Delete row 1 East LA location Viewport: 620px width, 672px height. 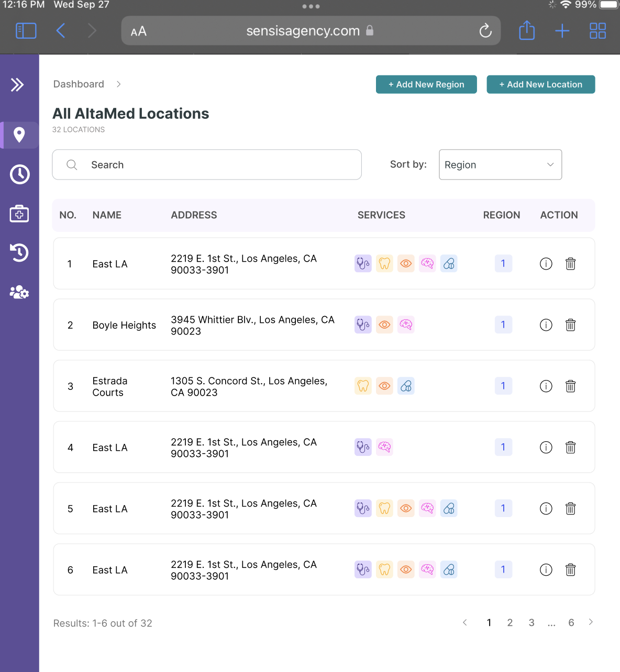571,264
